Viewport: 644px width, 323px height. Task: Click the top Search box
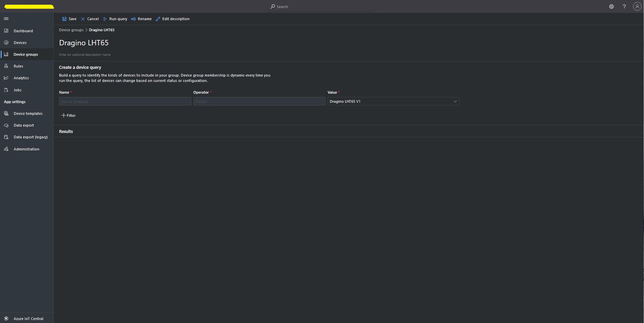click(322, 7)
